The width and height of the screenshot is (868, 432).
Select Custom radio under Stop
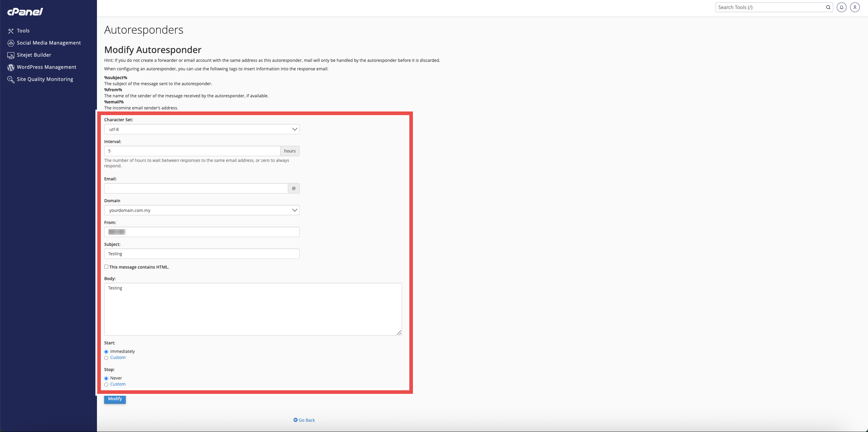106,384
